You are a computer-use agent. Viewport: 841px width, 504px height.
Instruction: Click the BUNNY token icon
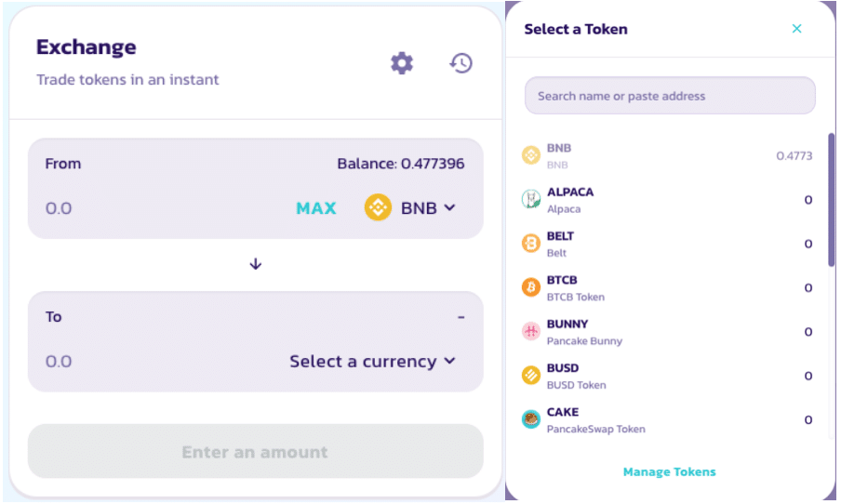pyautogui.click(x=531, y=331)
